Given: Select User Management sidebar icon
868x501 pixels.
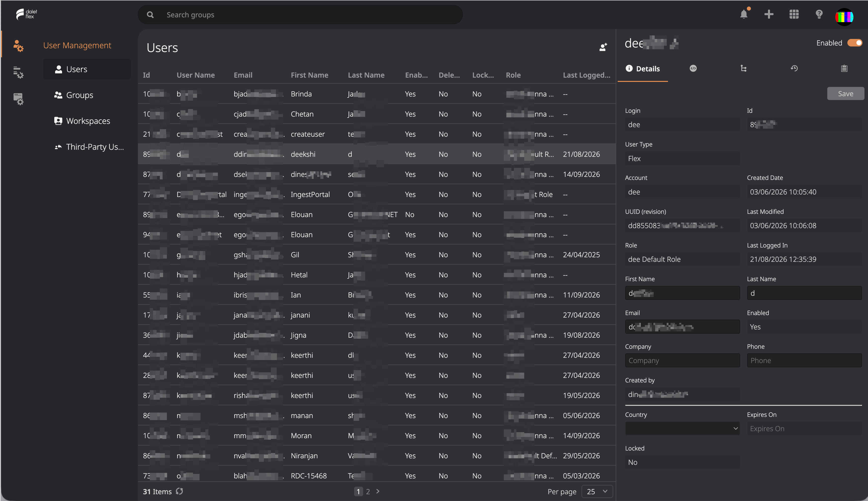Looking at the screenshot, I should point(18,45).
